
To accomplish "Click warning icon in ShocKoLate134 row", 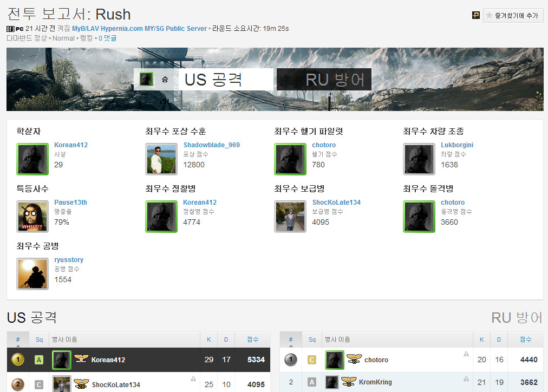I will 193,378.
